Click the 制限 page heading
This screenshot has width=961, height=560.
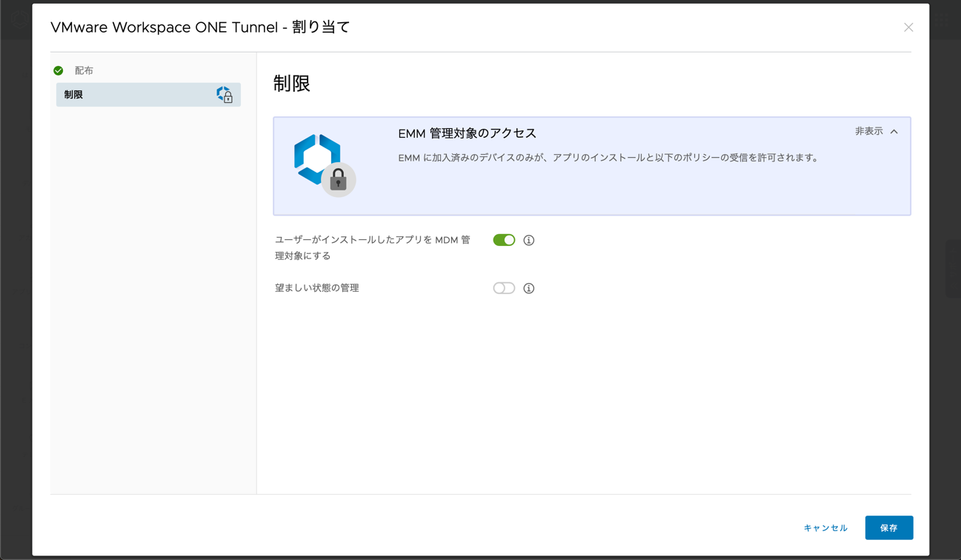point(292,84)
